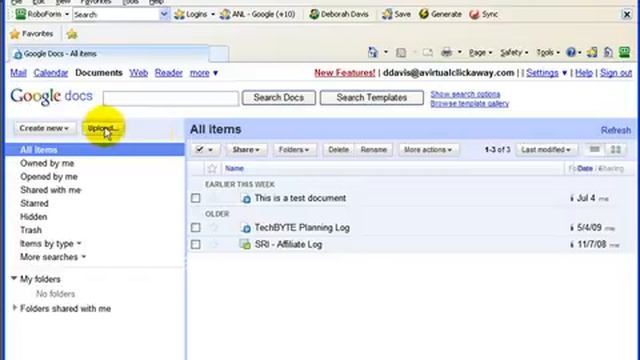
Task: Open the Trash view
Action: point(31,230)
